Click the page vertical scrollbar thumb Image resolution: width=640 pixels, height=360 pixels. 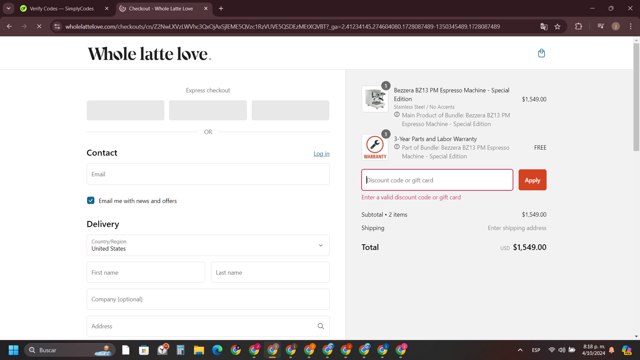636,96
